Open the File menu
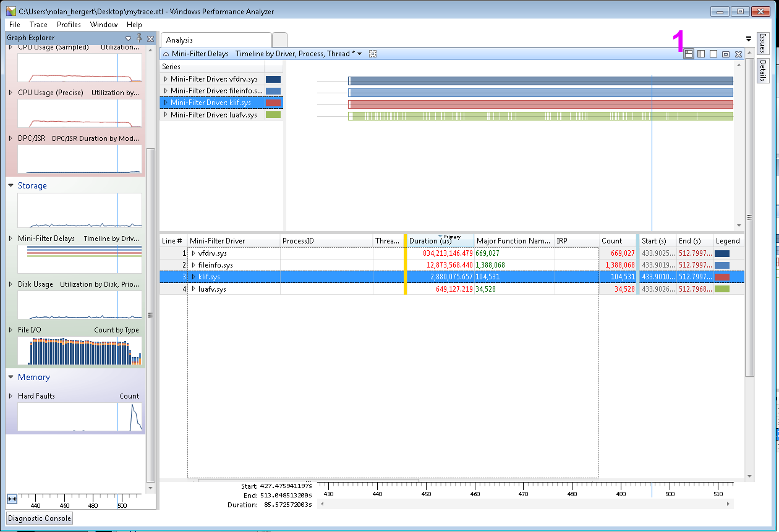 point(14,25)
